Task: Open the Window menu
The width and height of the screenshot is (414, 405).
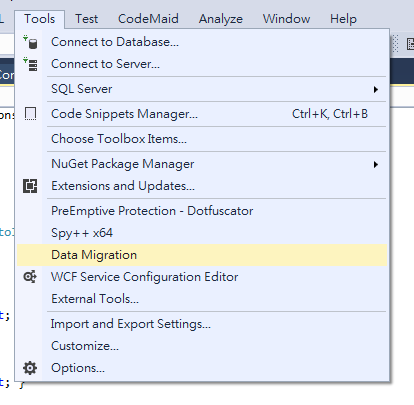Action: click(x=286, y=19)
